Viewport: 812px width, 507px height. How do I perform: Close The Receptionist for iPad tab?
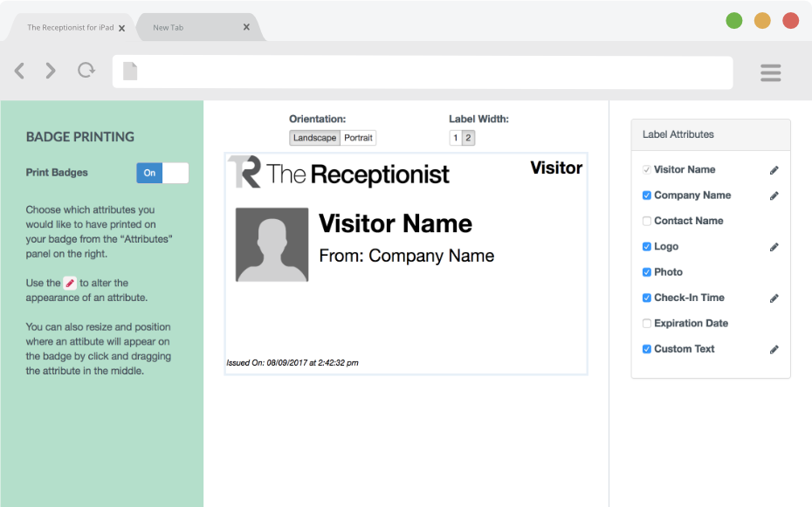point(121,29)
